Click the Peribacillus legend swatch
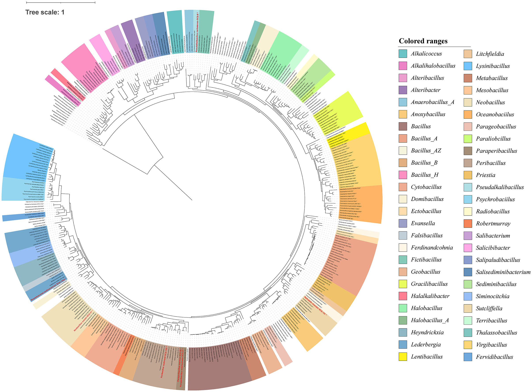The width and height of the screenshot is (532, 392). [468, 163]
